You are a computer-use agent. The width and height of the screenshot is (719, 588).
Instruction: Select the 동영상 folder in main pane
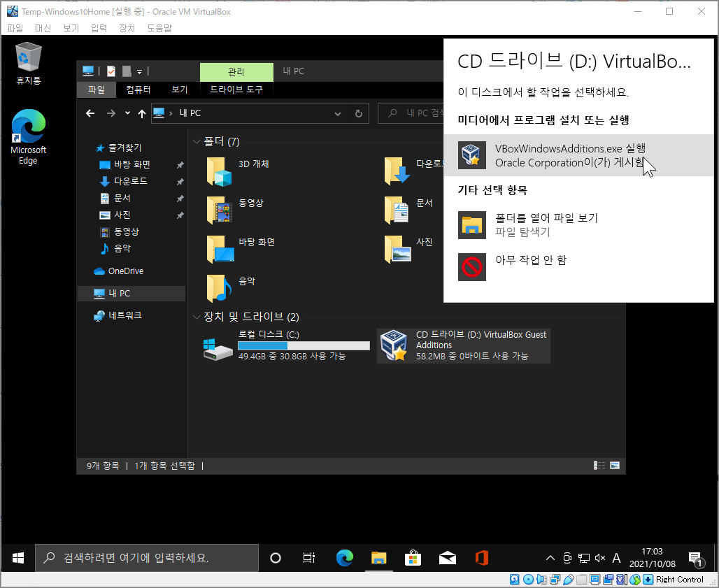click(x=236, y=210)
